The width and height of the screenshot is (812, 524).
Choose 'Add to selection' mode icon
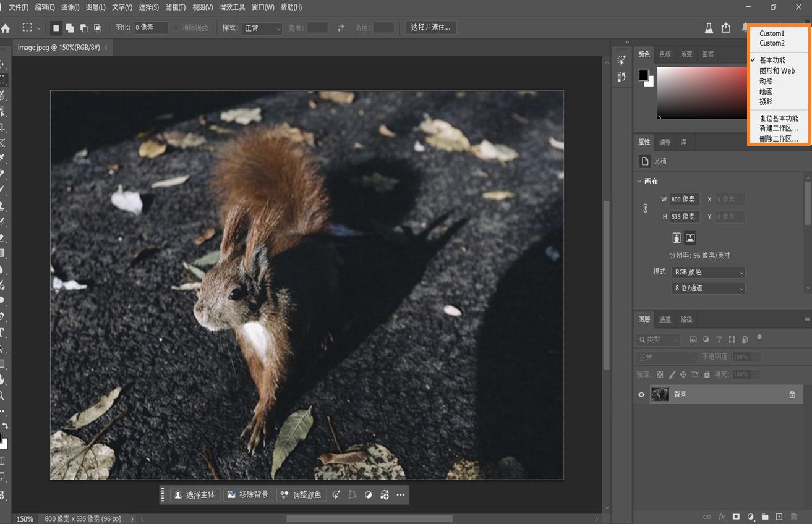click(x=70, y=28)
